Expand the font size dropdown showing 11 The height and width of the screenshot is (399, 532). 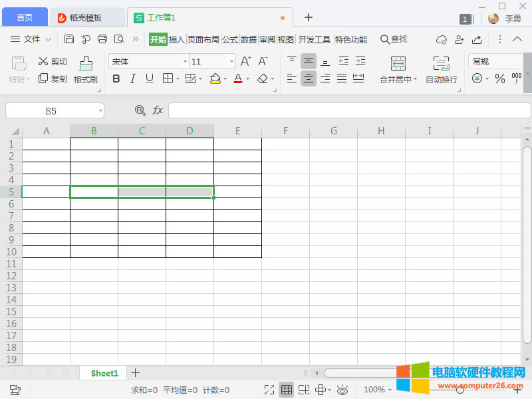pyautogui.click(x=231, y=62)
